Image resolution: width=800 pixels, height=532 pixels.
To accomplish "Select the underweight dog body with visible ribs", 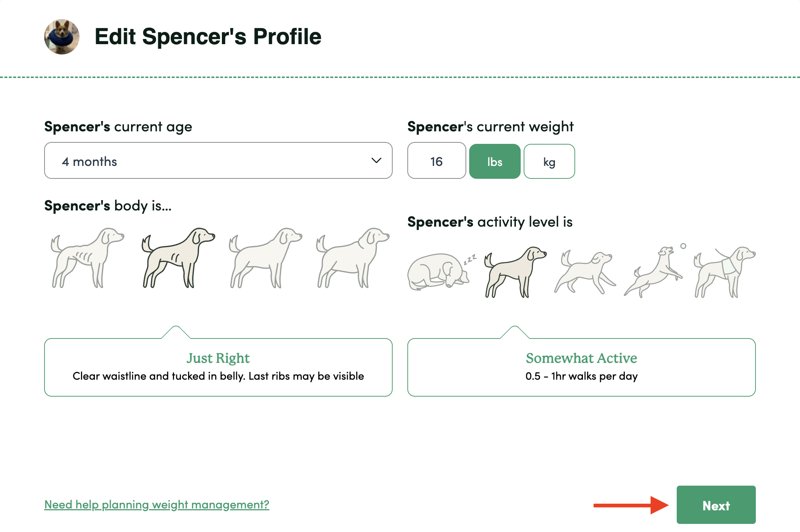I will pyautogui.click(x=87, y=258).
